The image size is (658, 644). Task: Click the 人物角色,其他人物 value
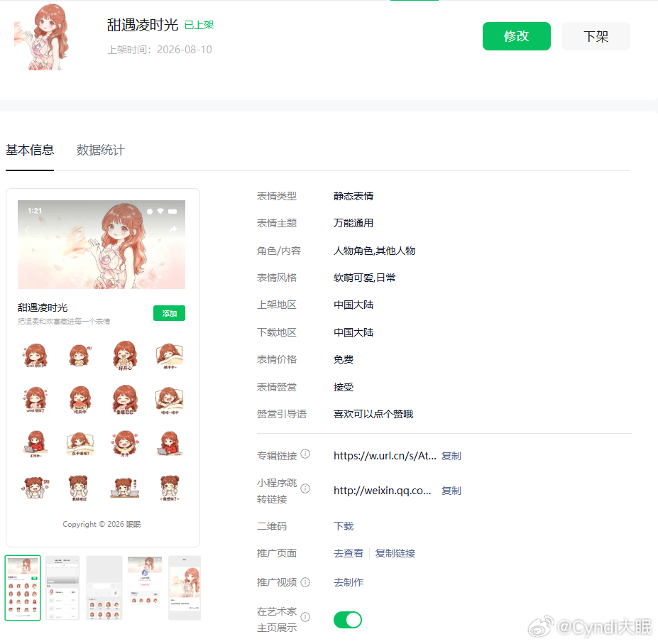pos(374,251)
